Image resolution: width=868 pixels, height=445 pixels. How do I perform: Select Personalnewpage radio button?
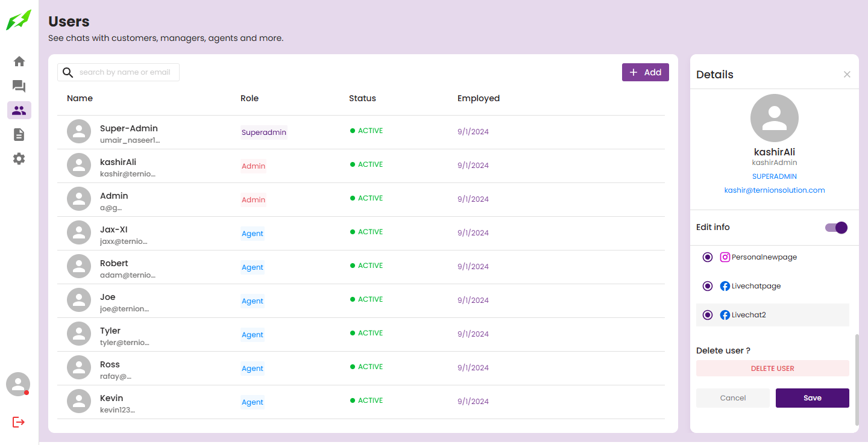[x=708, y=257]
